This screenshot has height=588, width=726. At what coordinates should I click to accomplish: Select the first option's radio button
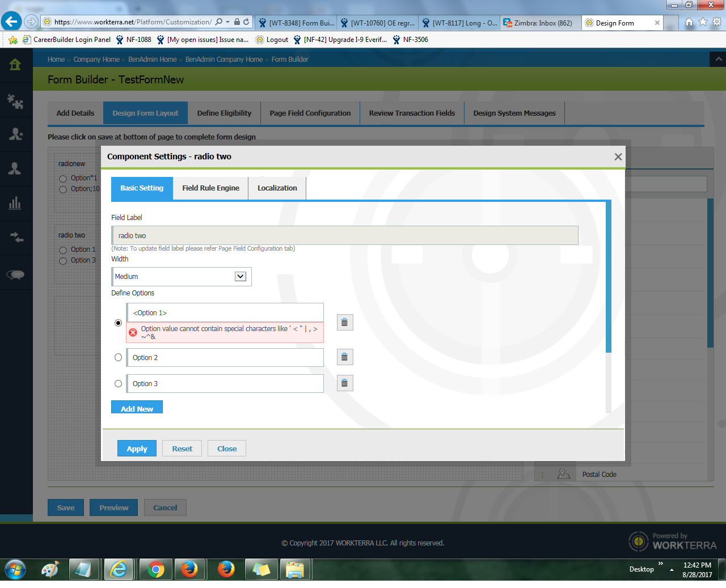(x=118, y=323)
